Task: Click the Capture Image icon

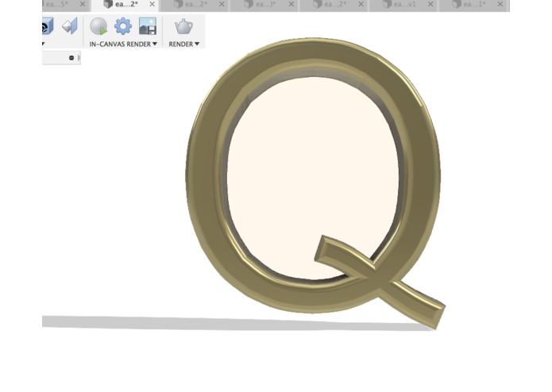Action: click(x=148, y=26)
